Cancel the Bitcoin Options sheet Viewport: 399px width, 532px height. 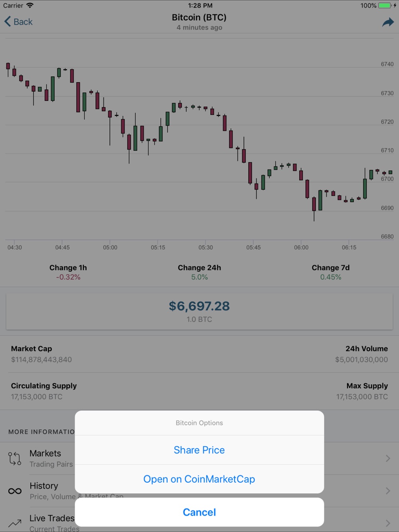(x=199, y=512)
